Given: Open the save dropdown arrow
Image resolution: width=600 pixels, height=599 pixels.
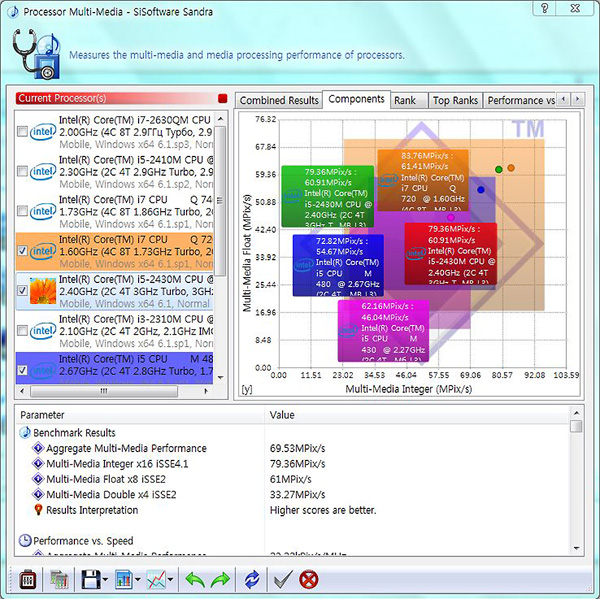Looking at the screenshot, I should [105, 580].
